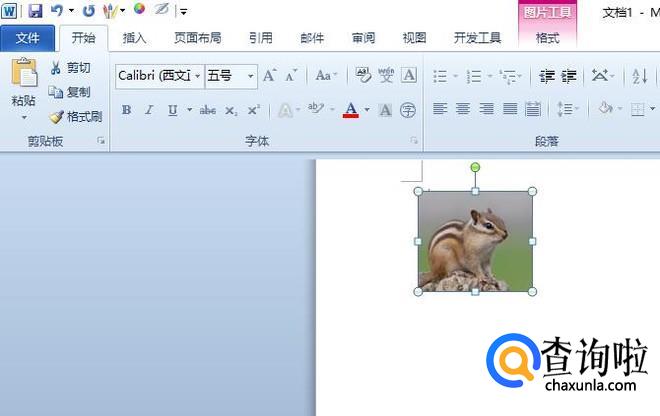This screenshot has width=660, height=416.
Task: Click the Line Spacing icon
Action: click(x=567, y=109)
